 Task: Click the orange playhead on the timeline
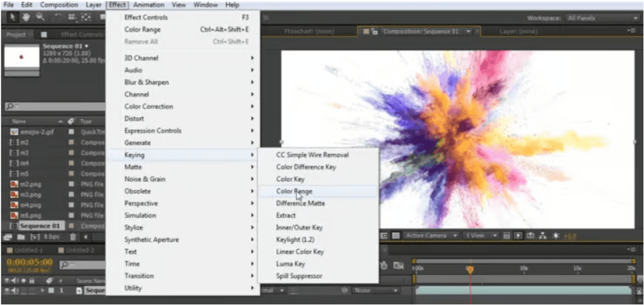pyautogui.click(x=470, y=269)
